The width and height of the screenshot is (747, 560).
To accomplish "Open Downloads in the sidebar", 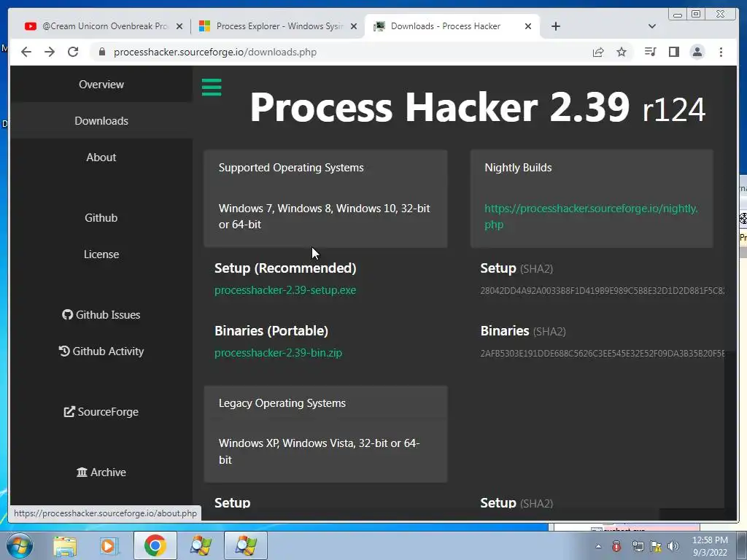I will pos(101,121).
